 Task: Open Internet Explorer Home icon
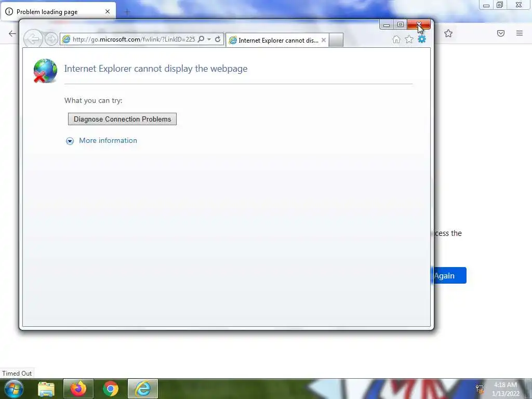pyautogui.click(x=396, y=39)
